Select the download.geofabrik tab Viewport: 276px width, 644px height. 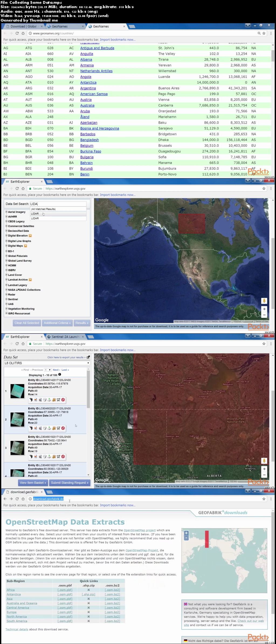pyautogui.click(x=24, y=492)
